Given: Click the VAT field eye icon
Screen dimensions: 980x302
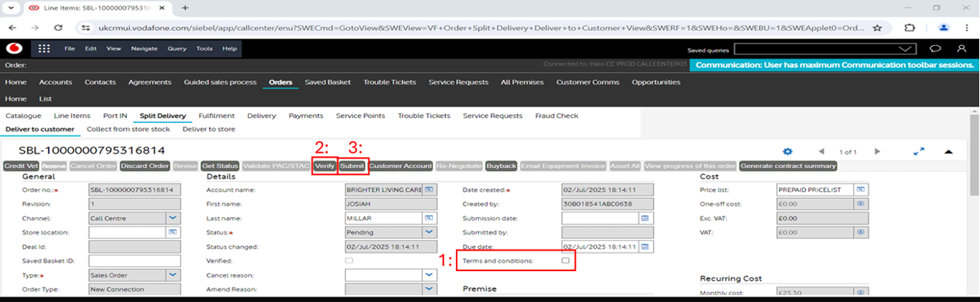Looking at the screenshot, I should pos(861,232).
